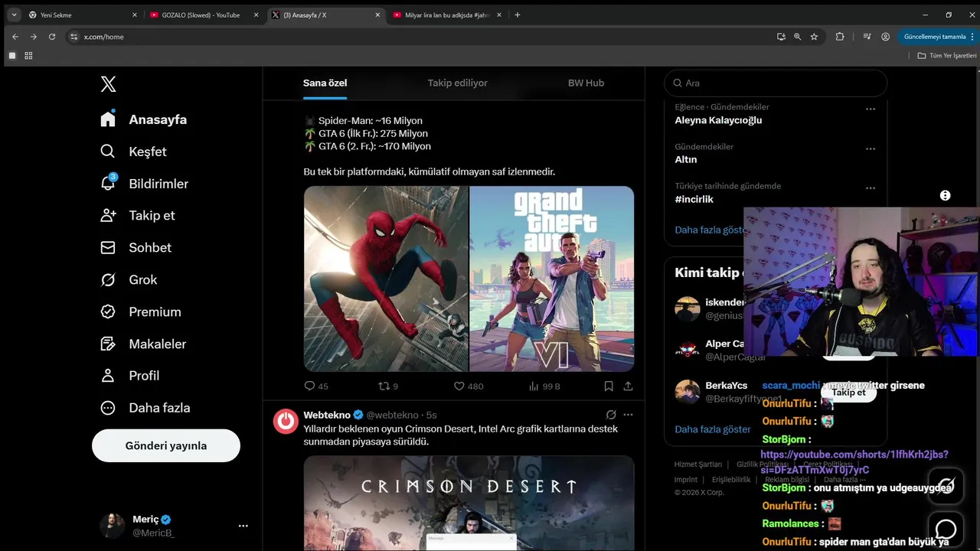
Task: Open Spider-Man image in post
Action: point(386,279)
